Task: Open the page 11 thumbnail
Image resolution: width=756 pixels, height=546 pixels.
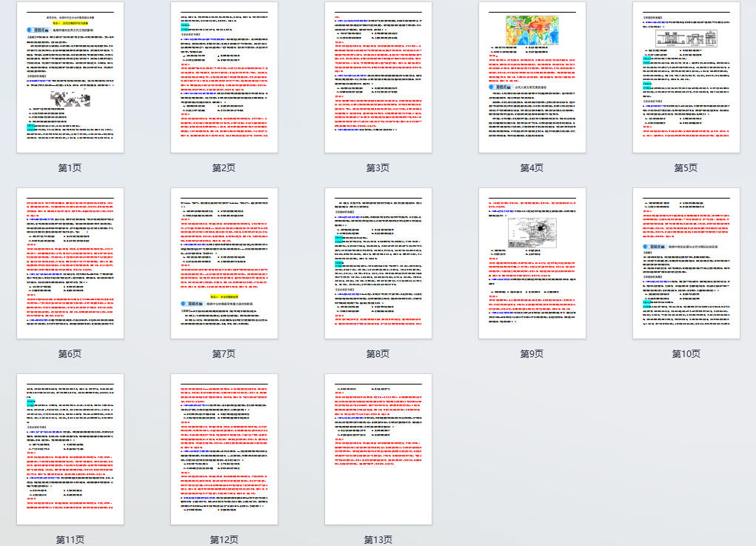Action: [x=70, y=449]
